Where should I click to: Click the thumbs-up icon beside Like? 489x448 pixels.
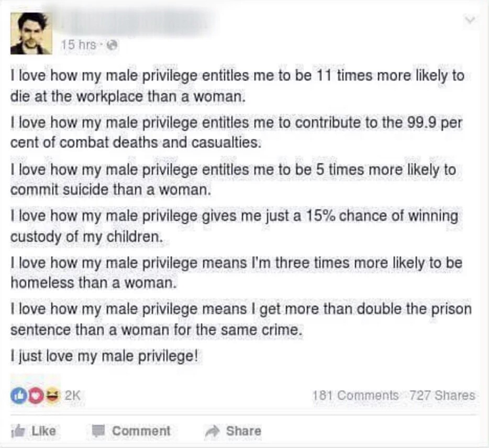pyautogui.click(x=18, y=431)
